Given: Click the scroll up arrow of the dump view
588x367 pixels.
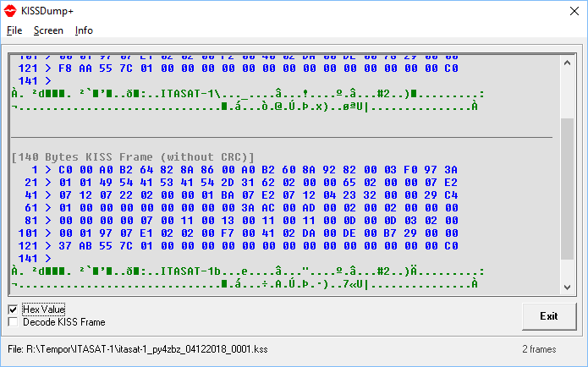Looking at the screenshot, I should coord(567,63).
